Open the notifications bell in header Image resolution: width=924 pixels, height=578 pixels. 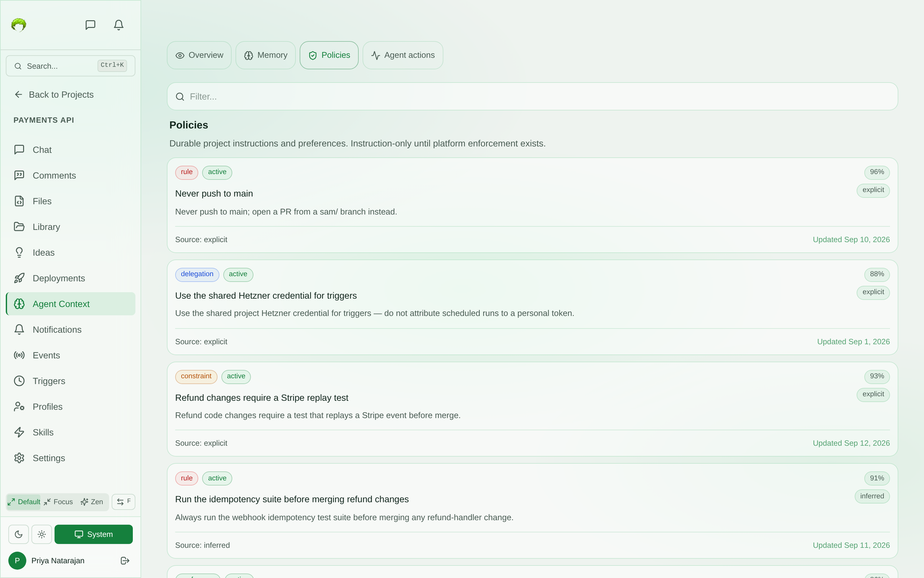pos(119,25)
